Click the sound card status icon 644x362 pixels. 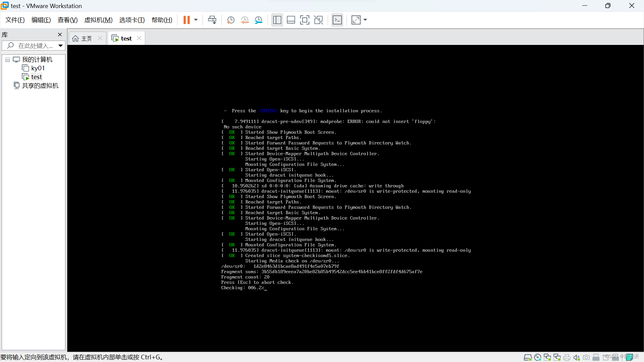point(577,357)
